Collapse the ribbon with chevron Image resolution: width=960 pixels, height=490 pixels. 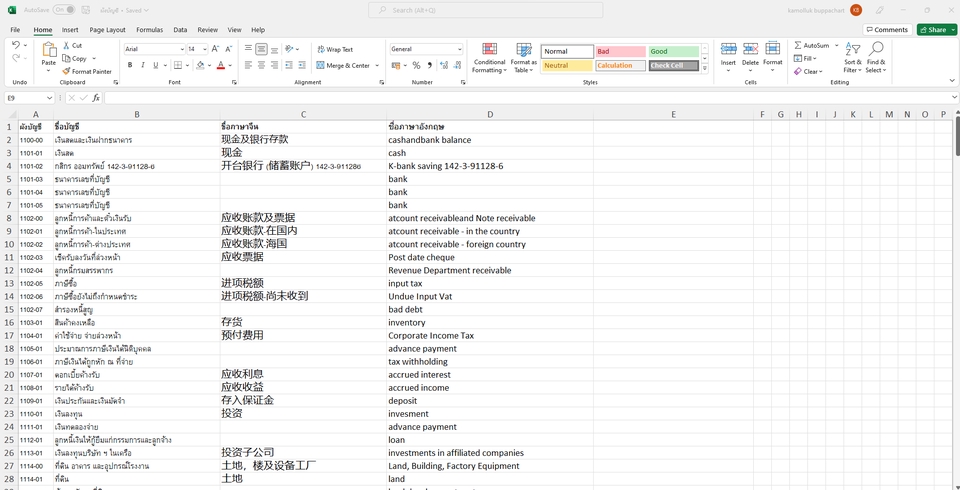coord(952,81)
